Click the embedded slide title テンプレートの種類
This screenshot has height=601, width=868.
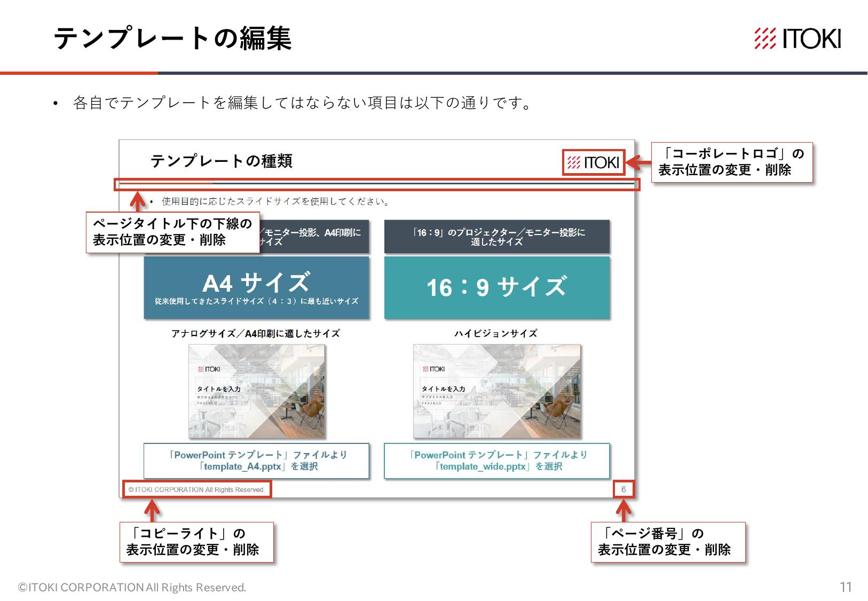(222, 161)
